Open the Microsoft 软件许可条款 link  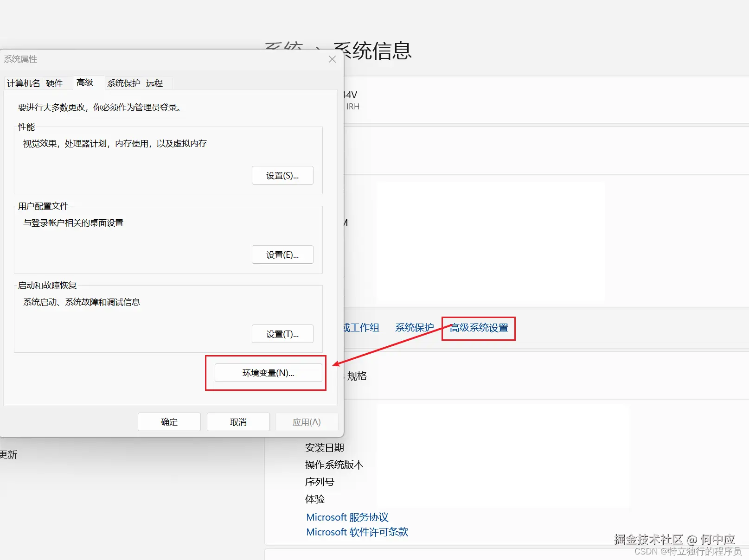(x=357, y=532)
